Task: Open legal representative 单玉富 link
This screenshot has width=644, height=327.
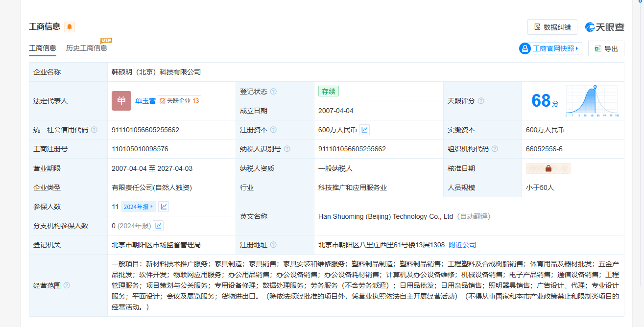Action: [145, 101]
